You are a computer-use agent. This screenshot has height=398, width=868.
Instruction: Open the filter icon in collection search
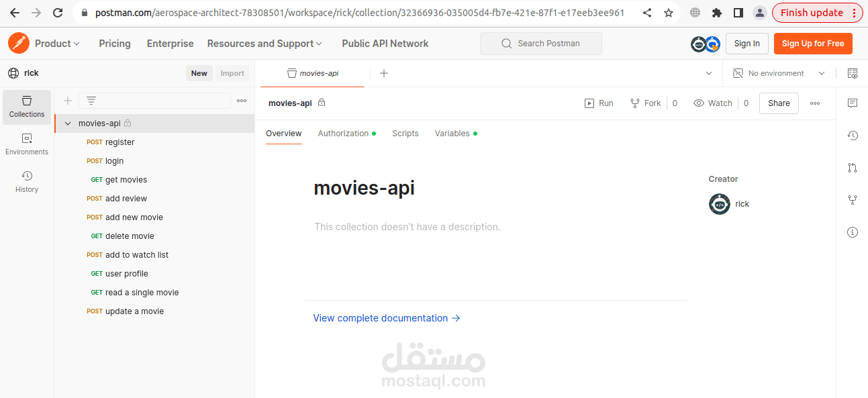tap(91, 101)
